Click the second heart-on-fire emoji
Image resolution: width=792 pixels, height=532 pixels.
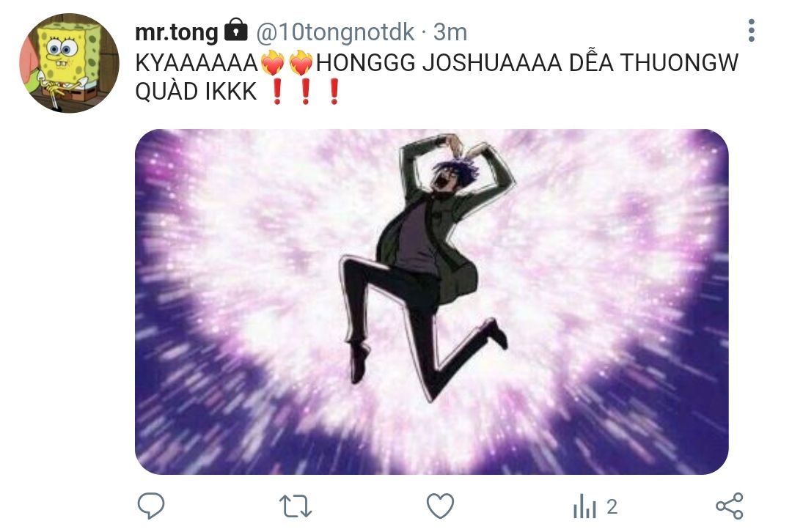point(301,63)
